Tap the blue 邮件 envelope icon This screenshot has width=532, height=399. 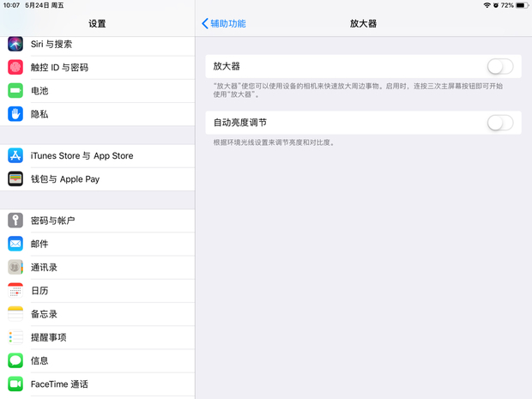[x=15, y=244]
